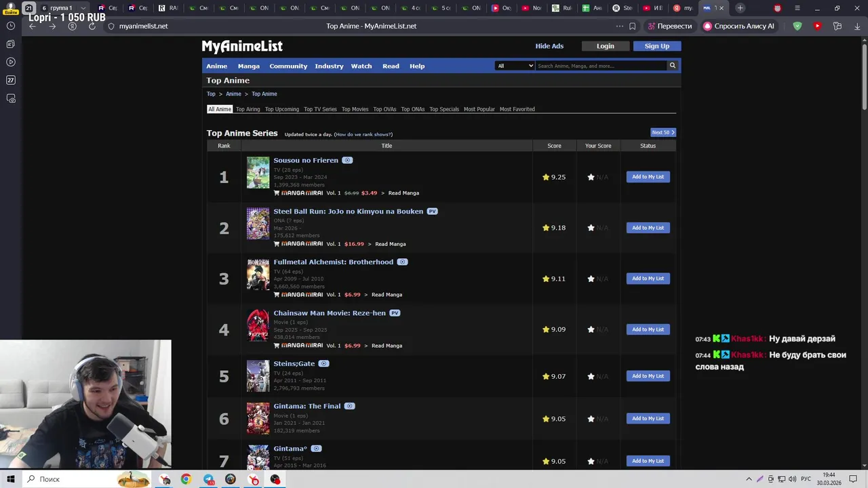Open Chrome from the taskbar
Viewport: 868px width, 488px height.
(x=186, y=479)
